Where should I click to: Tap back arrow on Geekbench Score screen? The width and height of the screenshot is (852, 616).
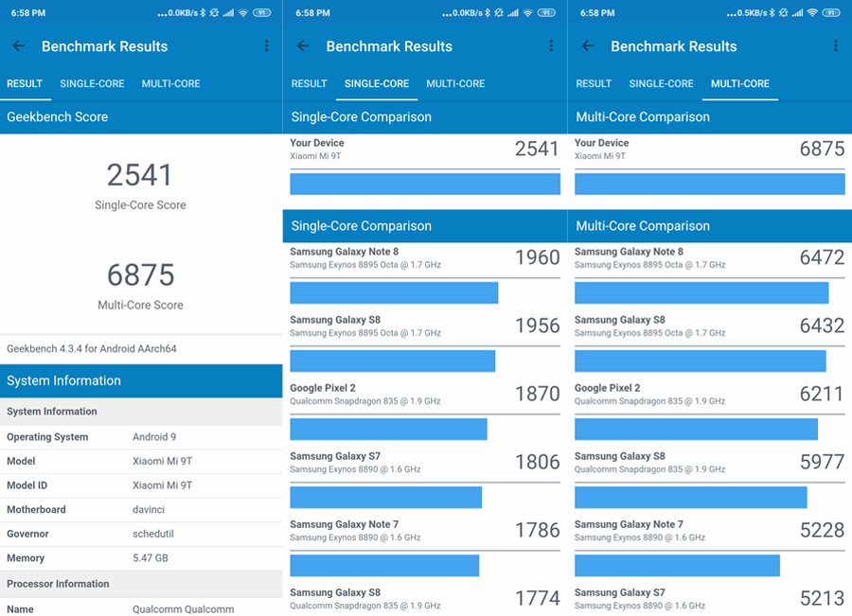point(19,46)
